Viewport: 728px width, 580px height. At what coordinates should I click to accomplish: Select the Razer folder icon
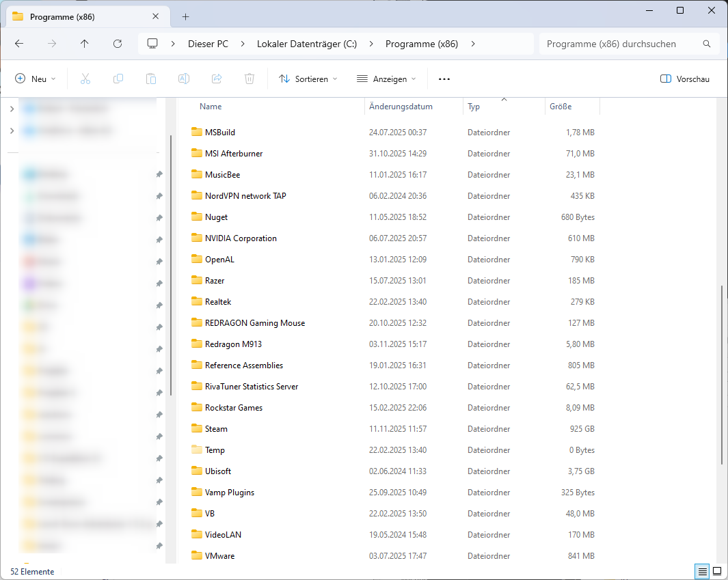click(197, 280)
